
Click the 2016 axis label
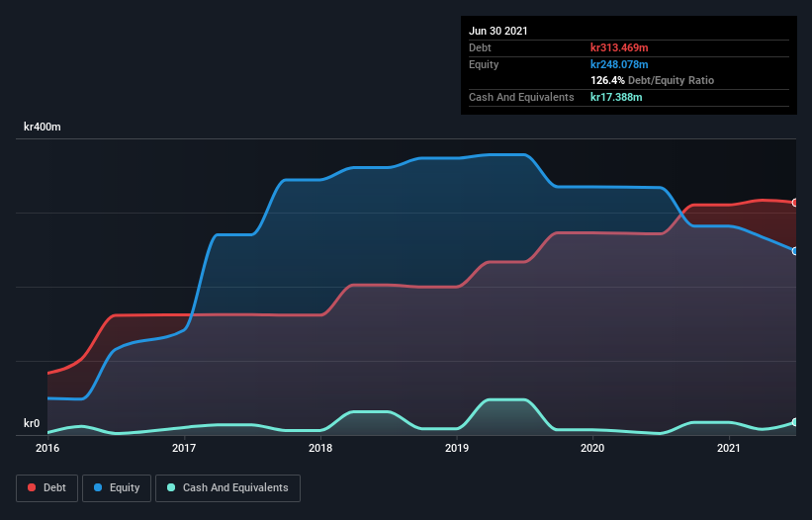[47, 448]
